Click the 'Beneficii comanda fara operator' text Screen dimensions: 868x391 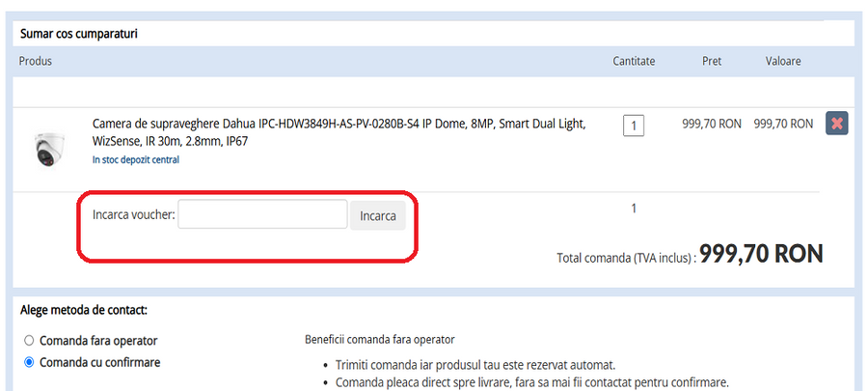click(x=379, y=340)
